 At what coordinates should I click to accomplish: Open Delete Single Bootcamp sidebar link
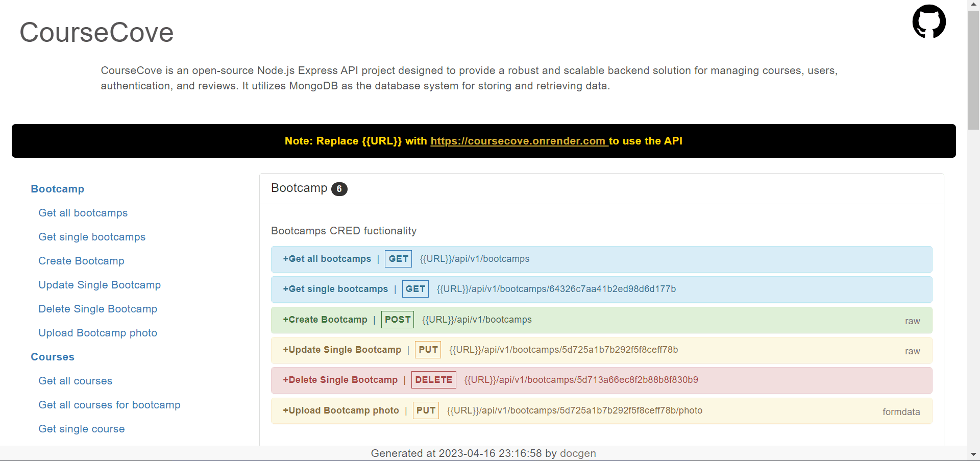[97, 309]
